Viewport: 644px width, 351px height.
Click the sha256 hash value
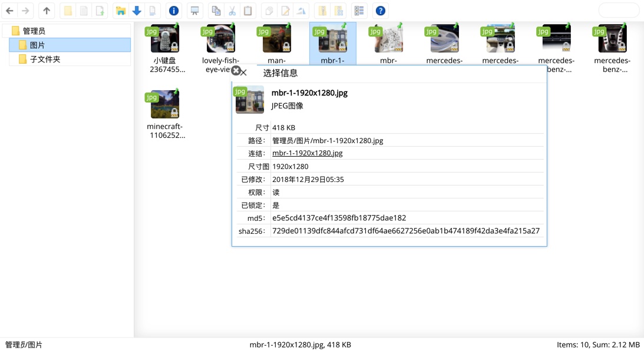click(406, 231)
